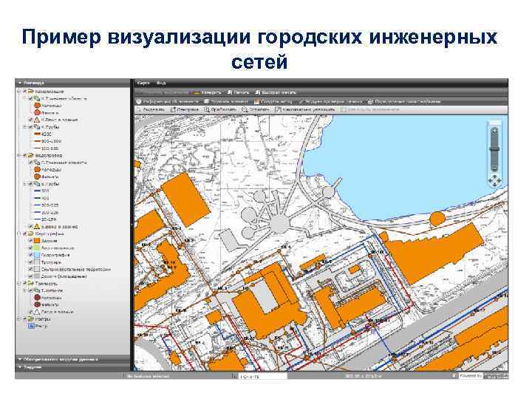Click the Картография folder icon in legend

point(30,233)
